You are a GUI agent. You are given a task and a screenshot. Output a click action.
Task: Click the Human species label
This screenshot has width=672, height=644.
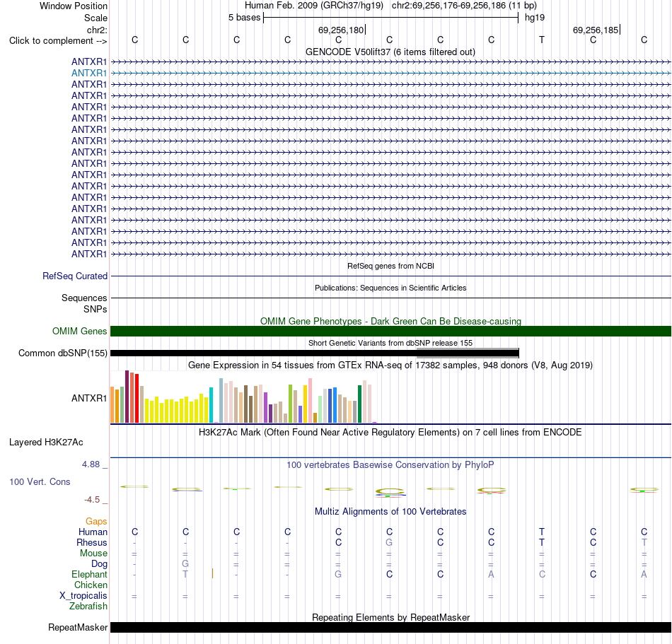(x=93, y=532)
